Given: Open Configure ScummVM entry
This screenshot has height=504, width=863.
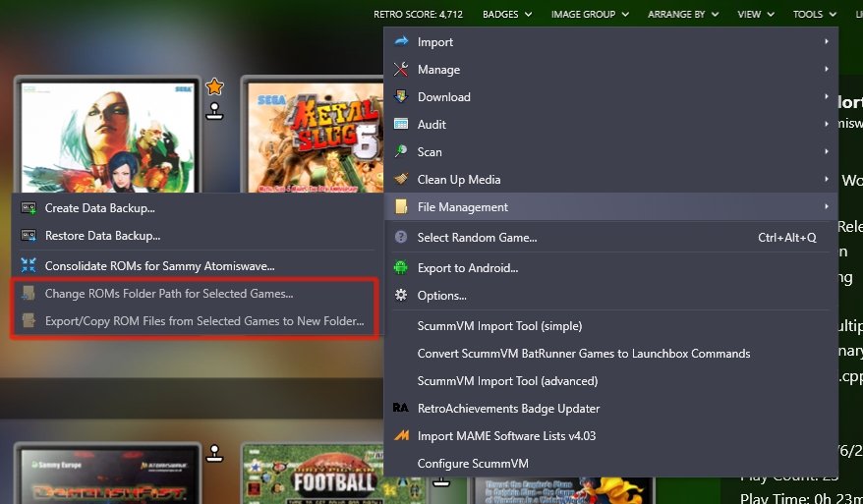Looking at the screenshot, I should click(x=611, y=464).
